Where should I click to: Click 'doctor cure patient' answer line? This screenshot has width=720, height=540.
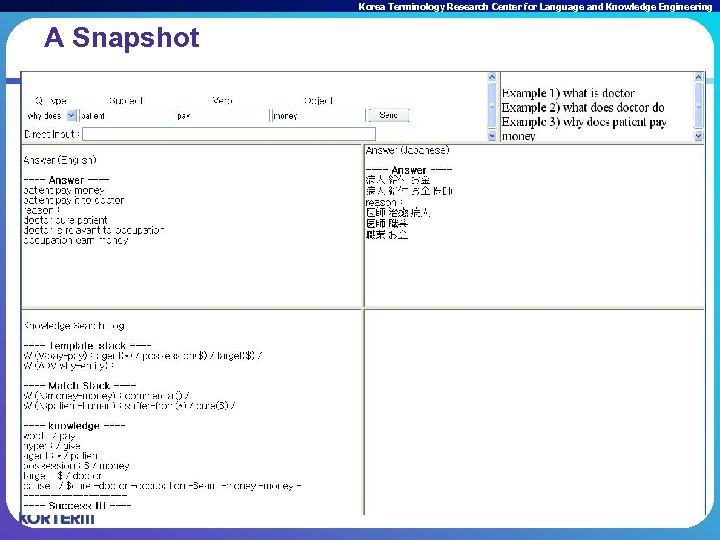coord(66,220)
